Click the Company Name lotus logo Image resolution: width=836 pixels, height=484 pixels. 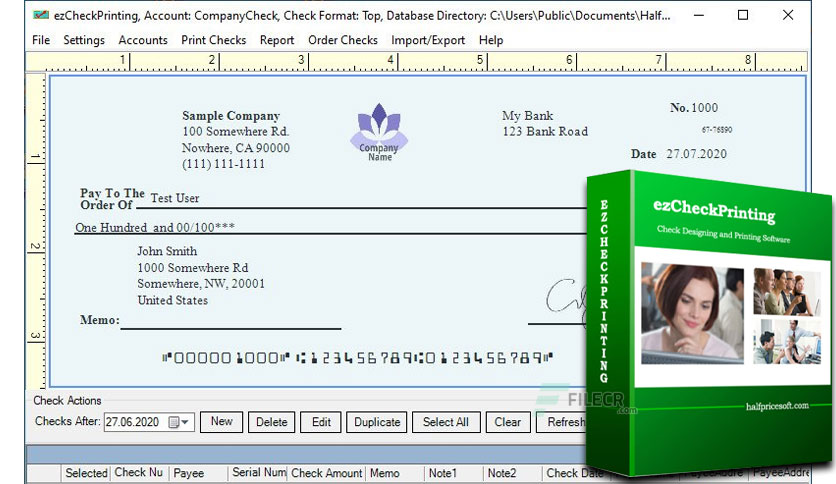[379, 132]
